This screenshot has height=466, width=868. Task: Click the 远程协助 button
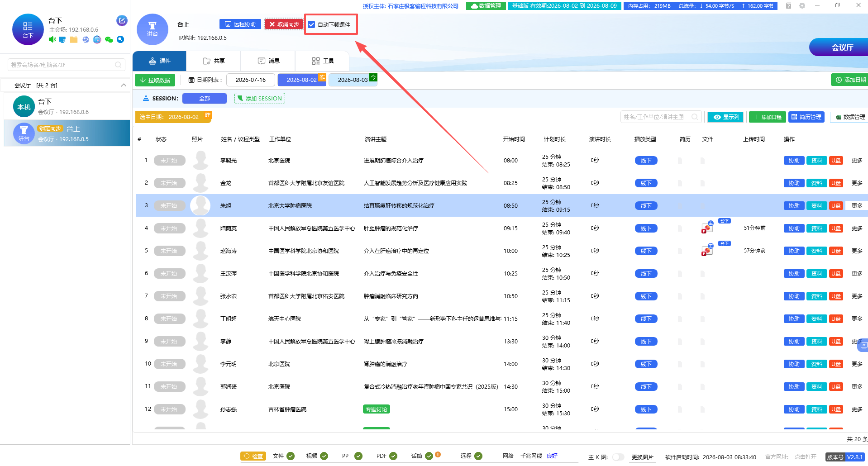pyautogui.click(x=240, y=24)
